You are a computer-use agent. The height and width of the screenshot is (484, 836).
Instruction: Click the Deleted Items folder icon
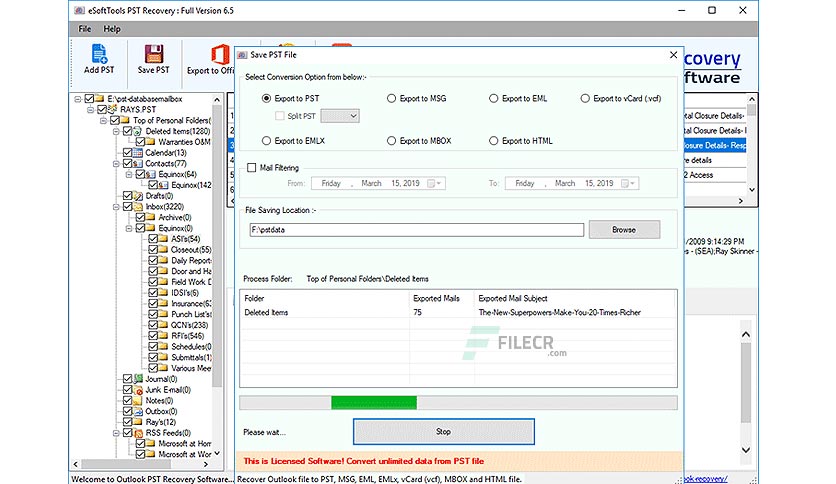pyautogui.click(x=138, y=131)
